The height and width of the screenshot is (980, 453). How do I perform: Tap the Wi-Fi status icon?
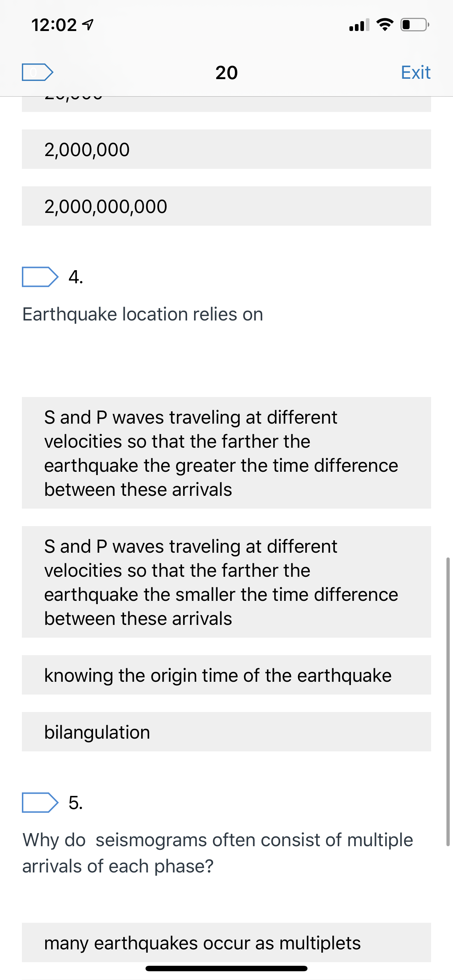coord(384,25)
